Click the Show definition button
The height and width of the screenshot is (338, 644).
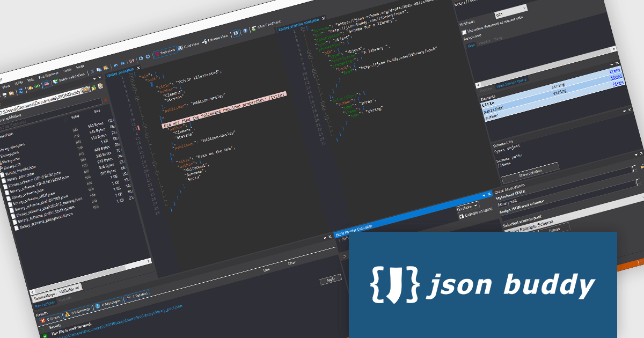[x=530, y=171]
